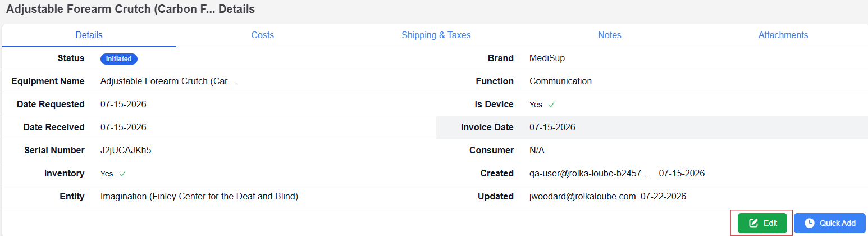
Task: Click the updated date 07-22-2026
Action: 663,197
